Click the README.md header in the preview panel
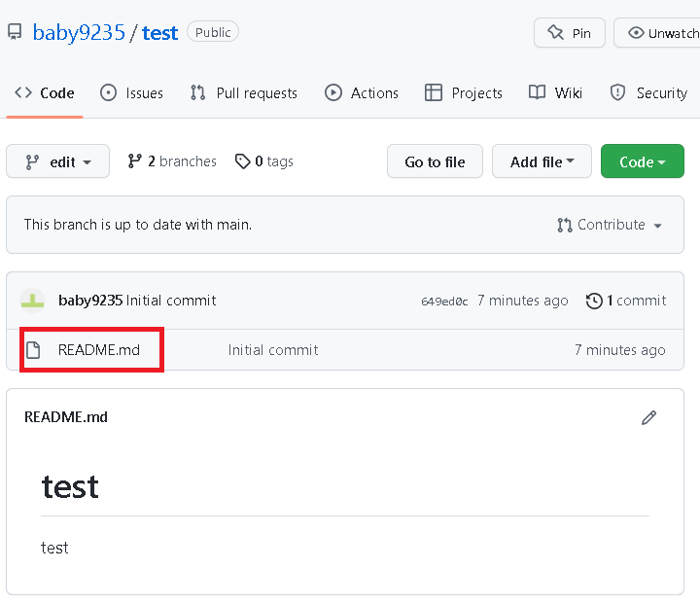700x605 pixels. tap(66, 417)
